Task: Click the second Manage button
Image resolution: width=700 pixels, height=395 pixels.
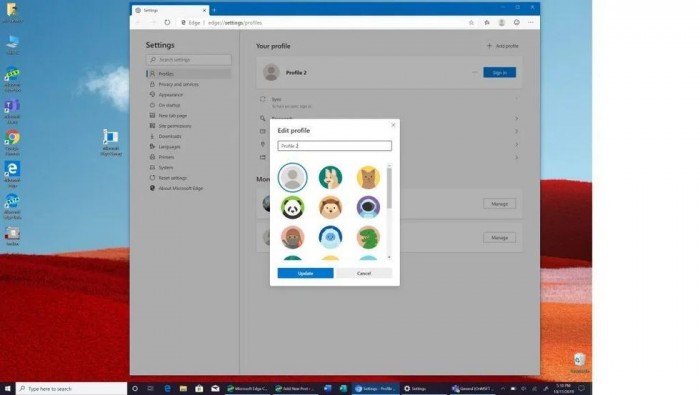Action: 500,238
